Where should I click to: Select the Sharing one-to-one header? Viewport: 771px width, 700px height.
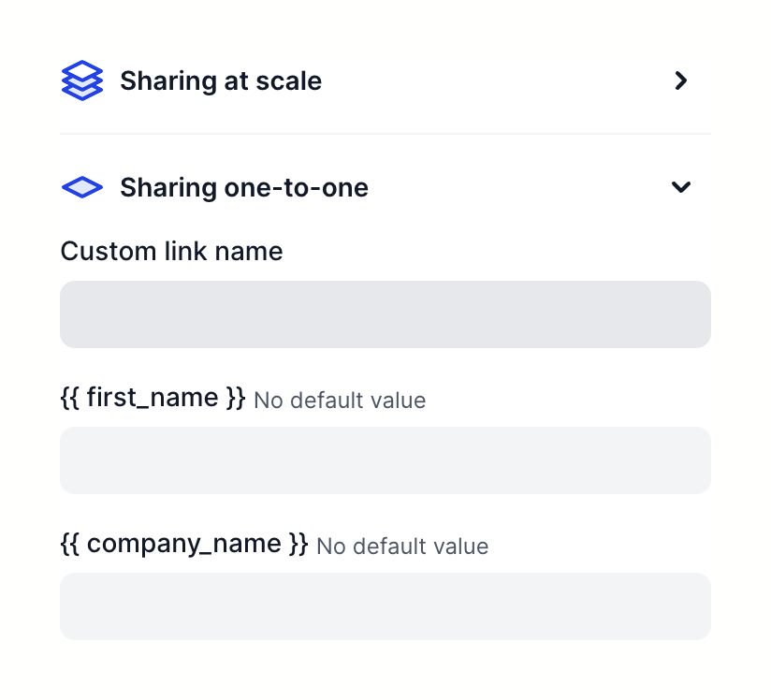tap(243, 187)
